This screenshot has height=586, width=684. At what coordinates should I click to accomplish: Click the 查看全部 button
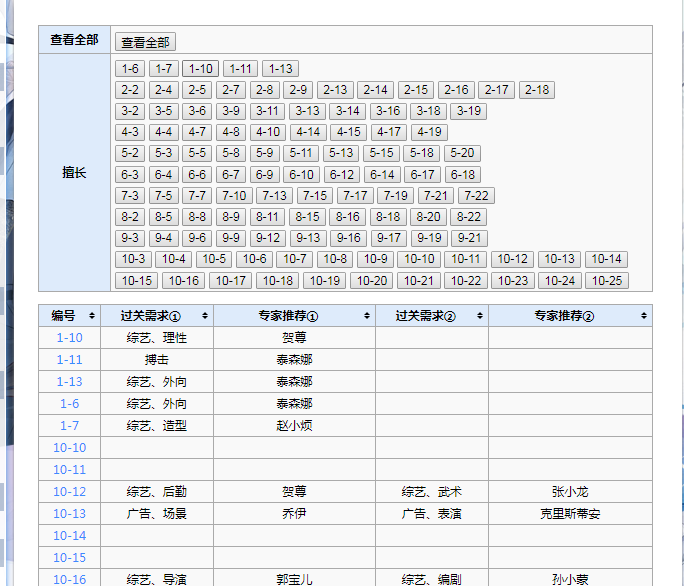coord(145,42)
